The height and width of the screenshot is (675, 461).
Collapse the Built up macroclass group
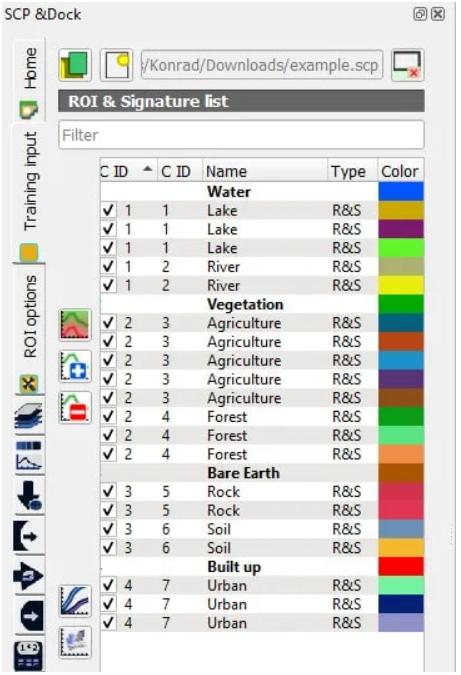(234, 567)
